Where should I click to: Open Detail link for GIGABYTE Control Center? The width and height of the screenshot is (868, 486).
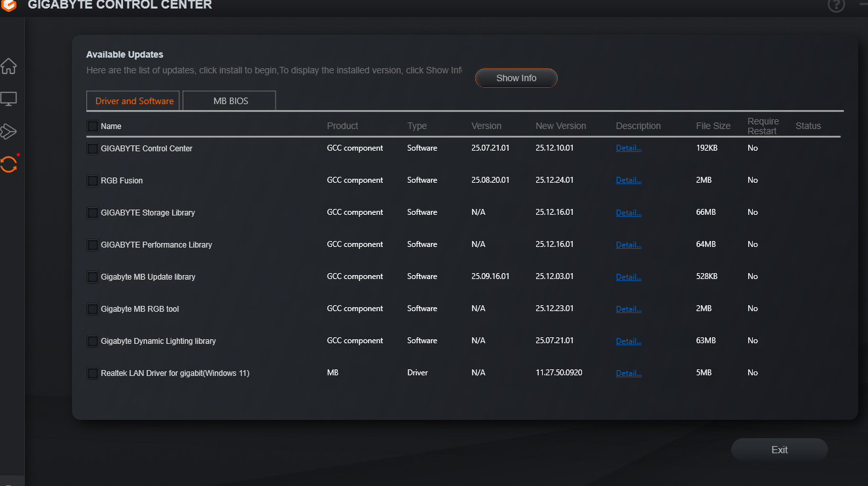pos(628,148)
